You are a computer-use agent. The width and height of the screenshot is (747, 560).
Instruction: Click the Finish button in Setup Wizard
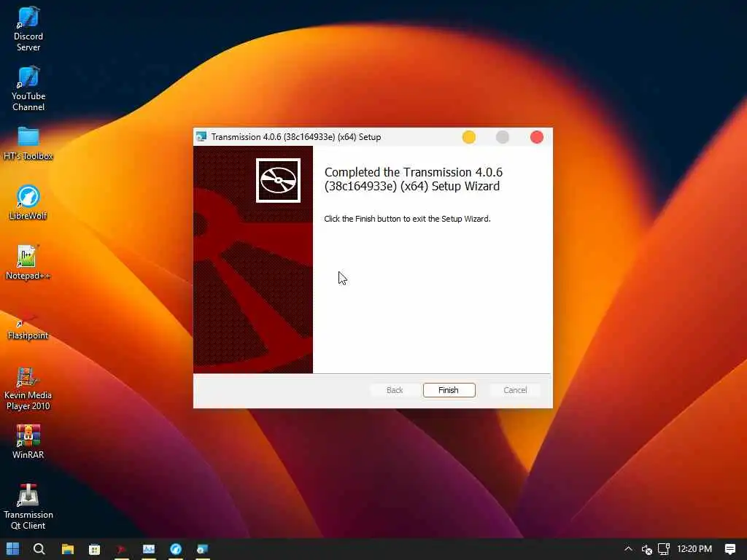click(449, 390)
